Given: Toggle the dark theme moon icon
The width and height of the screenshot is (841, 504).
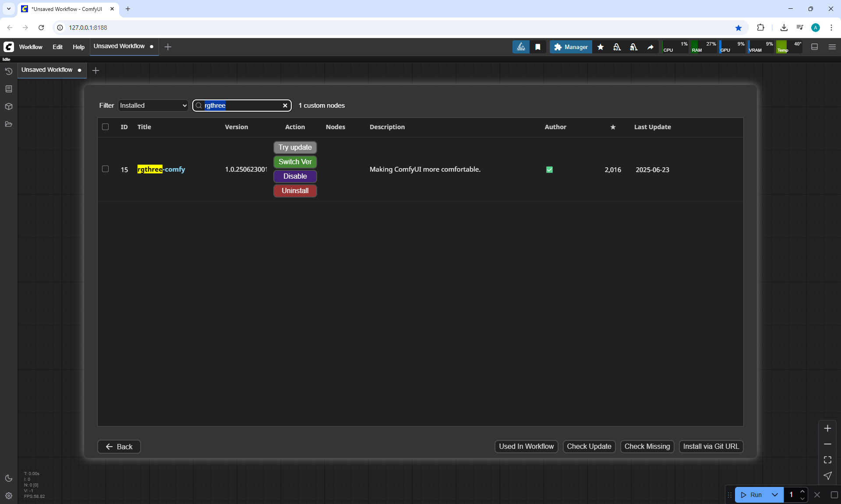Looking at the screenshot, I should pos(8,478).
